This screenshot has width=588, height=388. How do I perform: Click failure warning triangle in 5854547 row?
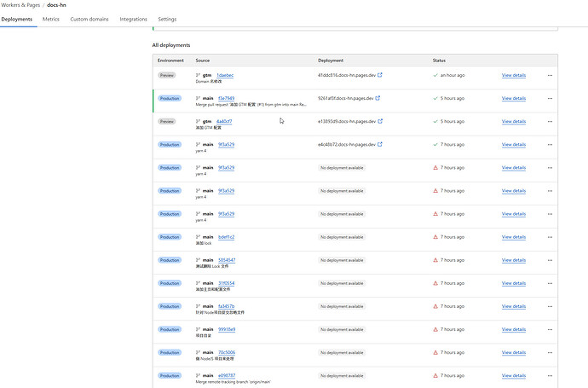[x=435, y=260]
